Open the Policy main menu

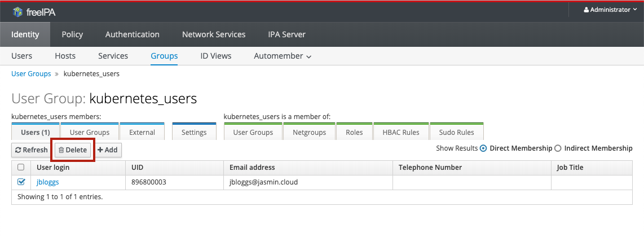72,34
